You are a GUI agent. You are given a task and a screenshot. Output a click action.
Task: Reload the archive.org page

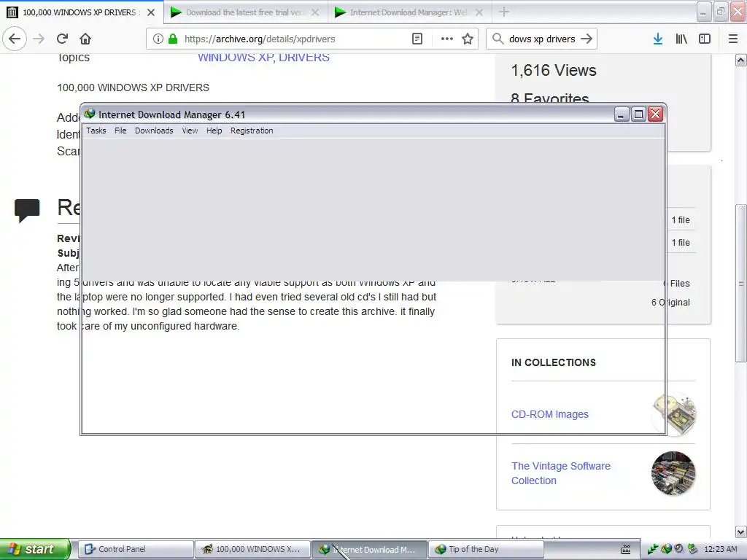[x=62, y=39]
